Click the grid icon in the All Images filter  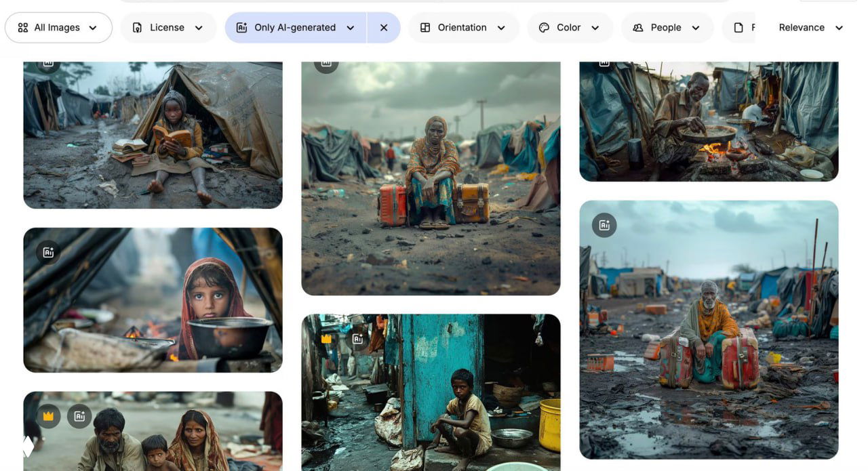23,27
